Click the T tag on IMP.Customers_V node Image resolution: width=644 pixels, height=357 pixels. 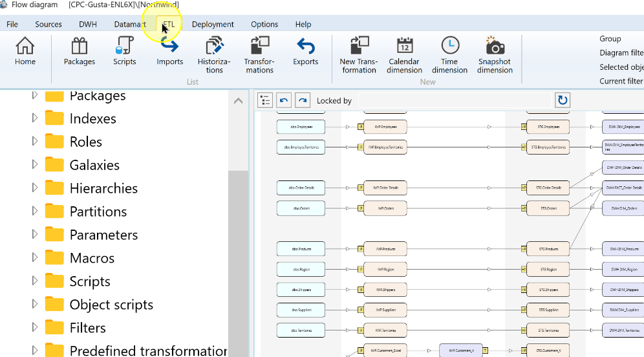(x=485, y=351)
